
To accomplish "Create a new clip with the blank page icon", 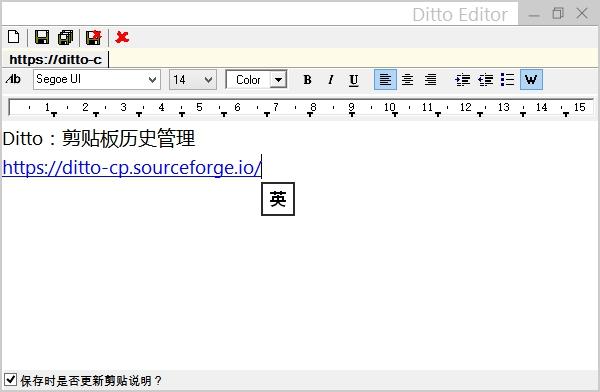I will [x=14, y=37].
